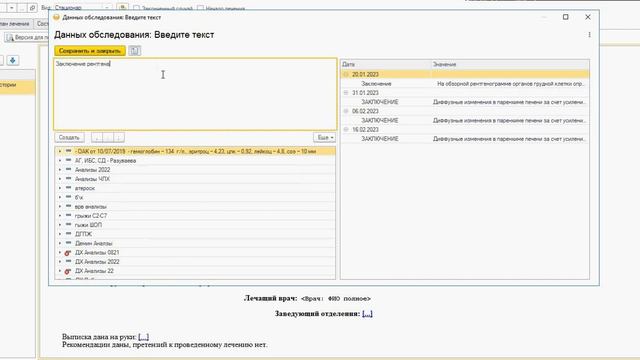This screenshot has height=360, width=640.
Task: Click the icon button beside the yellow save button
Action: pyautogui.click(x=134, y=51)
